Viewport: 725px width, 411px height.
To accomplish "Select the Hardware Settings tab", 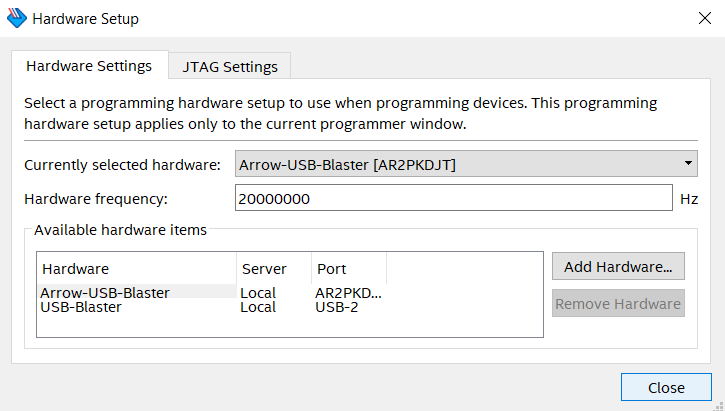I will pos(89,66).
